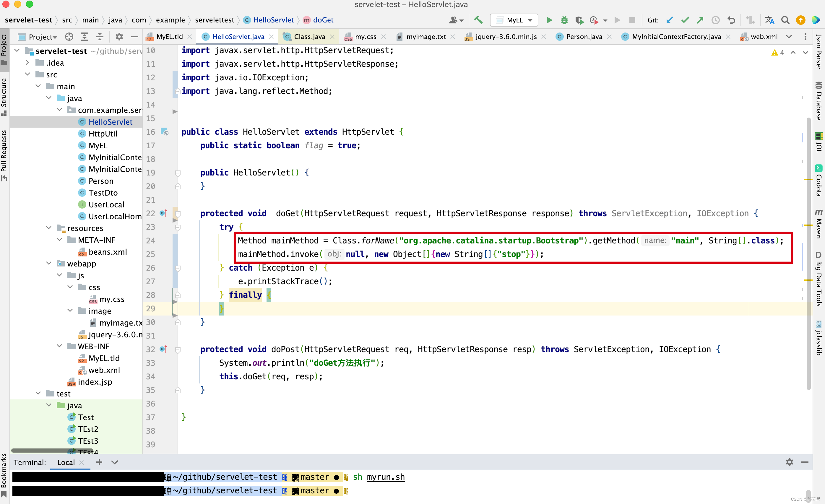Click the Stop square button
This screenshot has width=825, height=504.
[632, 20]
